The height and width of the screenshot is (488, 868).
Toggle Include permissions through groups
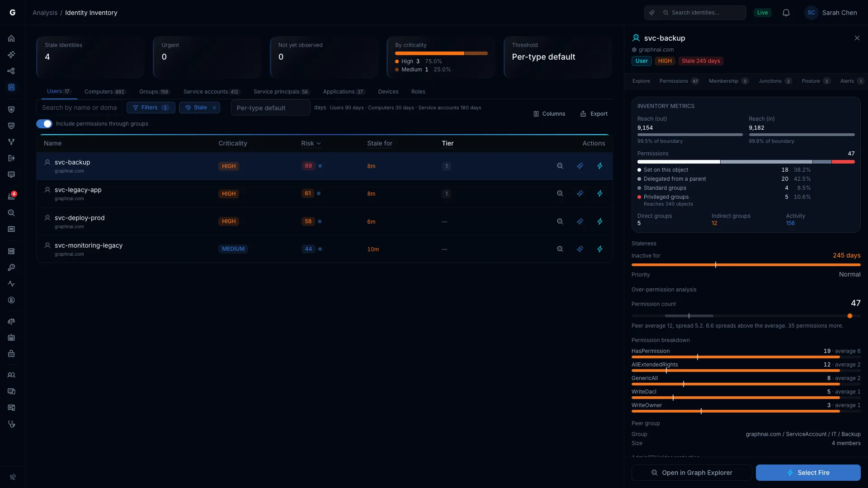click(x=44, y=124)
